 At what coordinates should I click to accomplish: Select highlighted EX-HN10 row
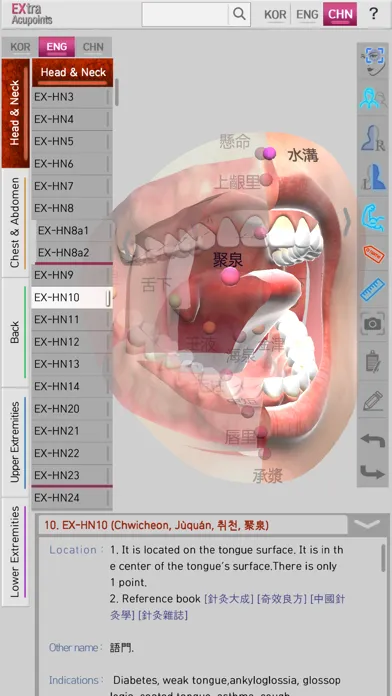point(71,297)
